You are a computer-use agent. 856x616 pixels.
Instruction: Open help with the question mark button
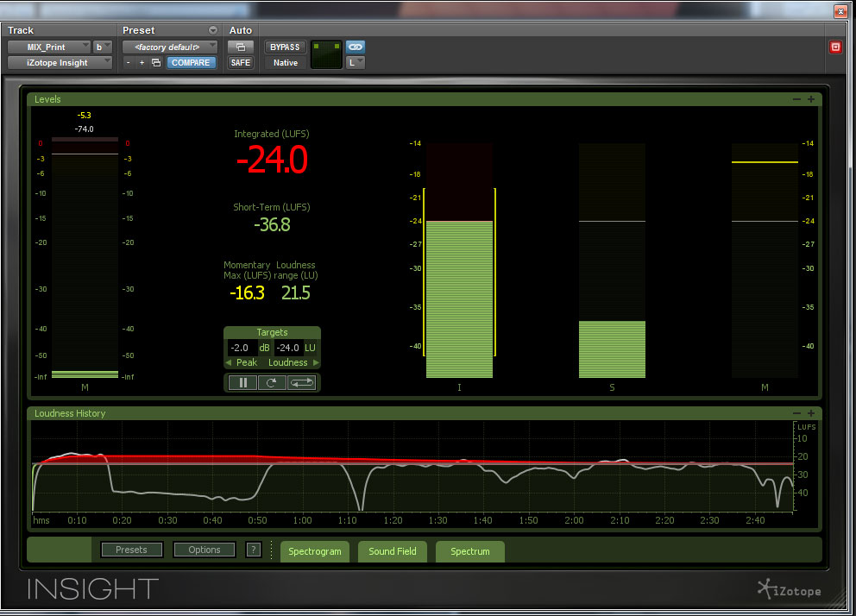(254, 550)
